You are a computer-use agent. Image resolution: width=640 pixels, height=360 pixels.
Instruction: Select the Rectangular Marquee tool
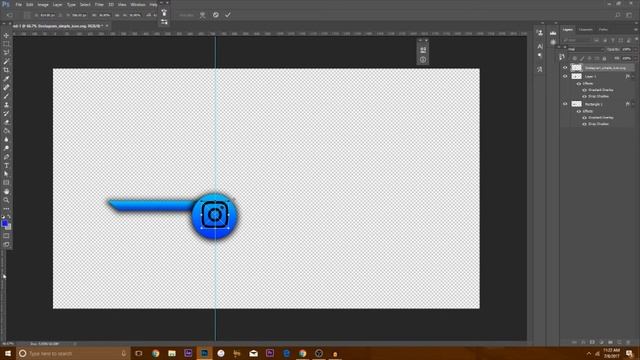(6, 44)
